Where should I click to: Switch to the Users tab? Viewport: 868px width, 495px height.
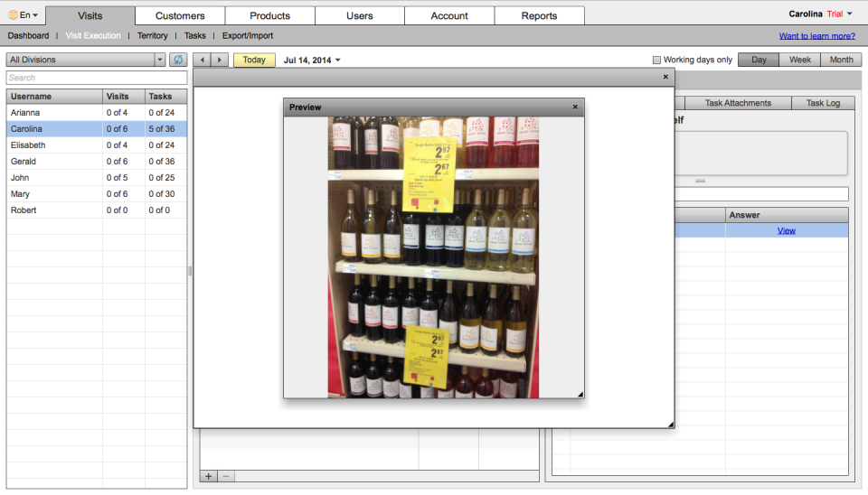coord(360,15)
